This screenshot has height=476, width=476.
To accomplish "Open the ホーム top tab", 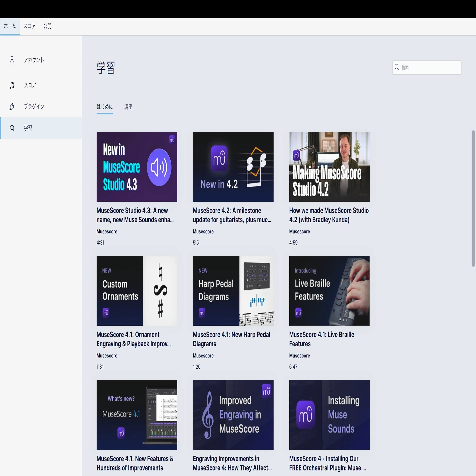I will point(10,26).
